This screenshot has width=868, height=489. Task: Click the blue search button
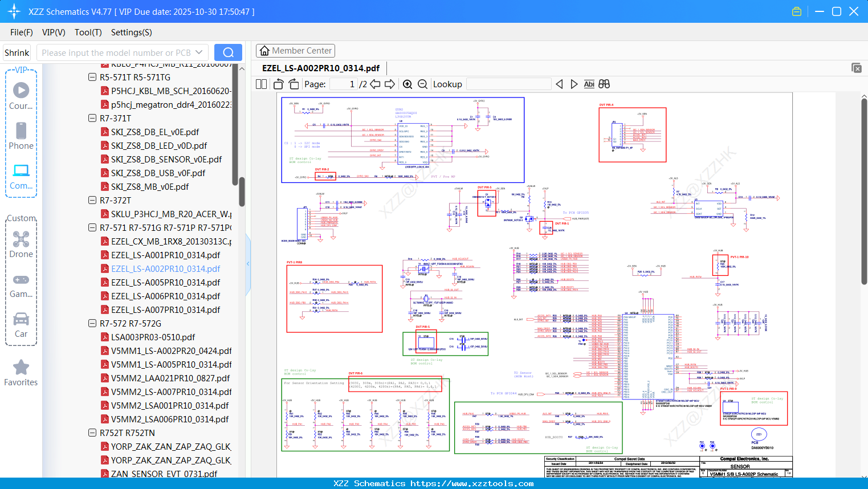tap(228, 52)
